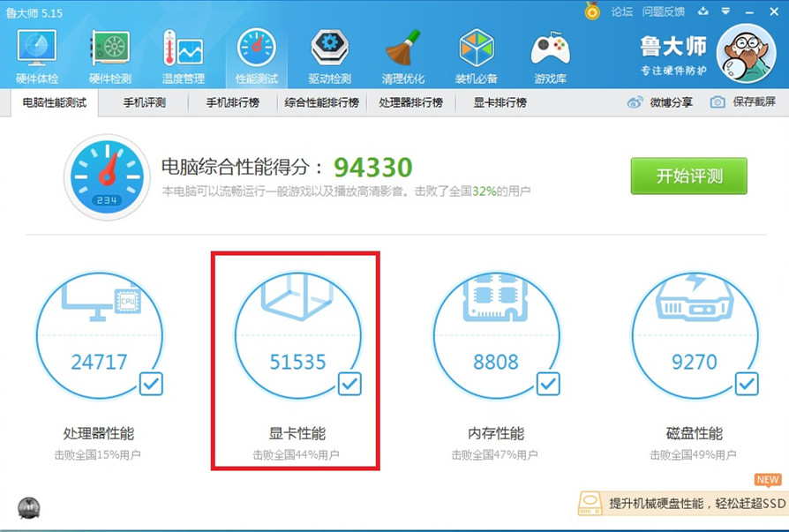
Task: Click the overall score 94330
Action: [x=372, y=168]
